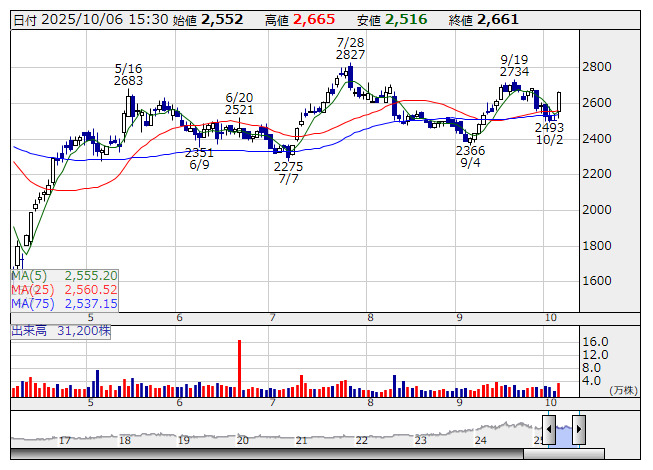Click the 5/16 2683 peak label
653x470 pixels.
pos(128,75)
